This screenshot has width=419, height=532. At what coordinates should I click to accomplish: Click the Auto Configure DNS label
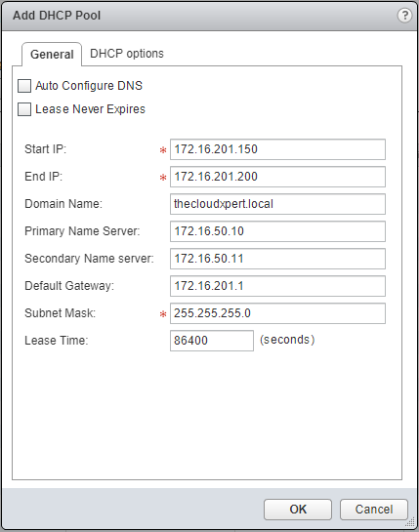tap(89, 86)
